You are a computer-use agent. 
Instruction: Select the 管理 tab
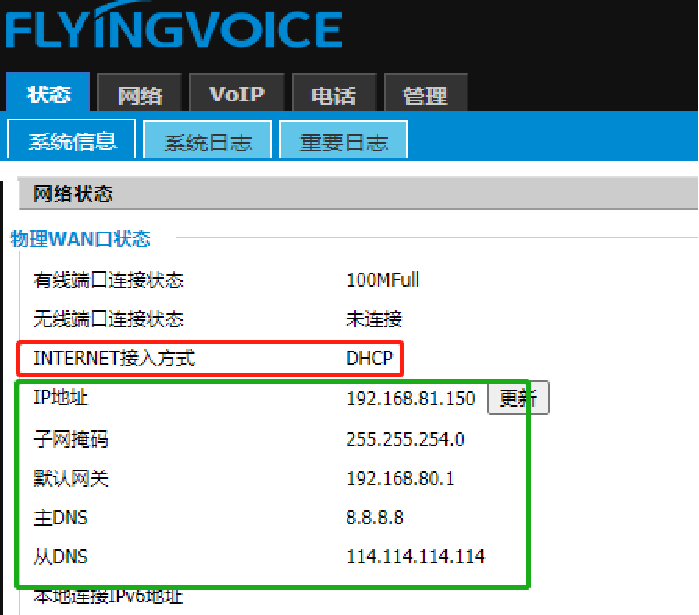click(425, 96)
